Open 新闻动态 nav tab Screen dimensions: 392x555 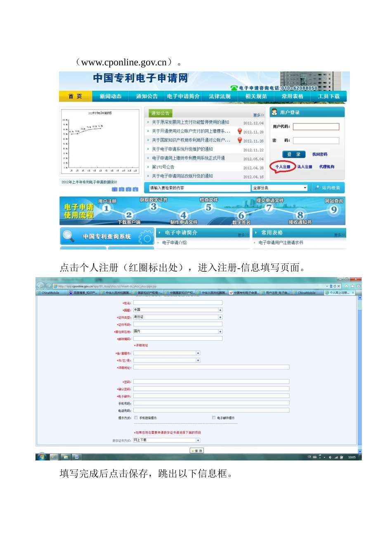pyautogui.click(x=111, y=96)
